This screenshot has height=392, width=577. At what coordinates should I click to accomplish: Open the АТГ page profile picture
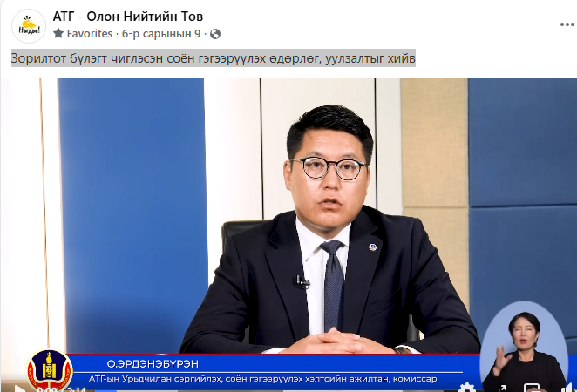[28, 25]
